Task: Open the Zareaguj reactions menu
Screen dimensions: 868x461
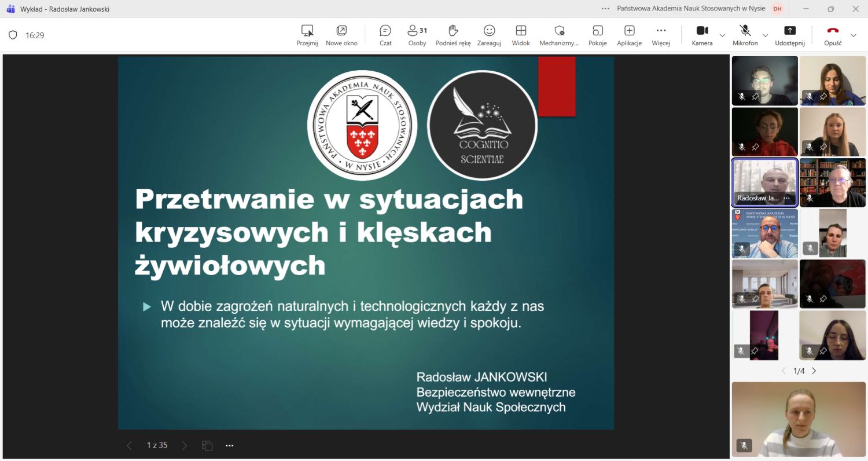Action: coord(489,35)
